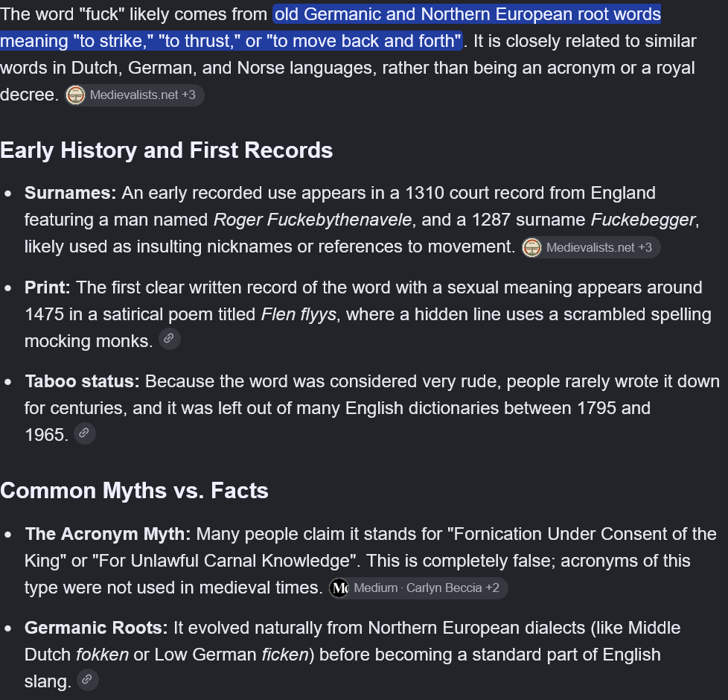
Task: Click the italic poem title "Flen flyys"
Action: pyautogui.click(x=298, y=314)
